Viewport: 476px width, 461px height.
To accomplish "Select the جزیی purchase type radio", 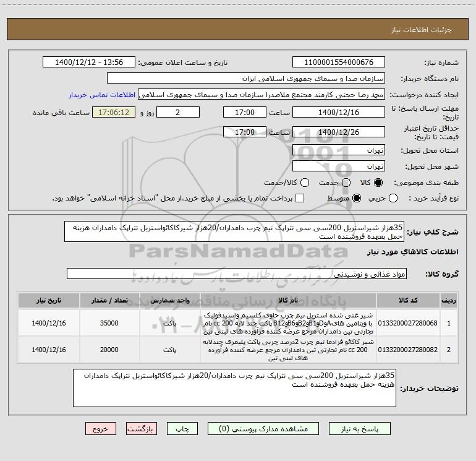I will (393, 198).
